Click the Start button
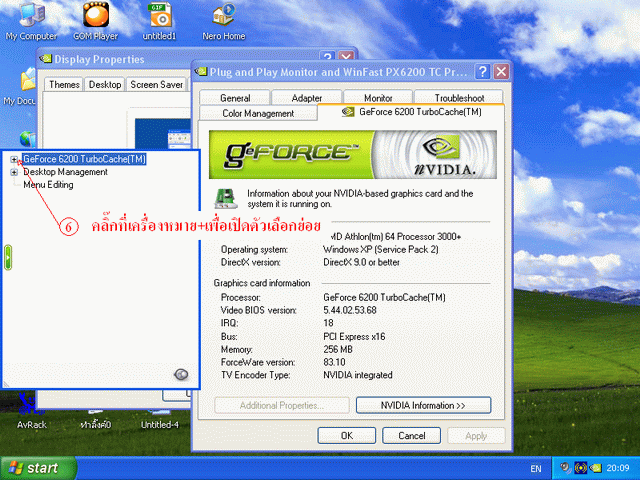 [38, 468]
